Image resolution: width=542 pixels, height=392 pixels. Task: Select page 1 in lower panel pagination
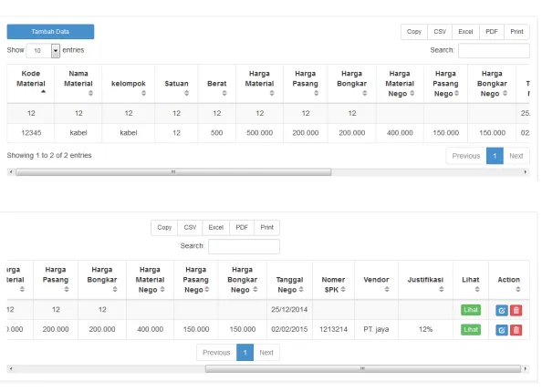point(245,353)
